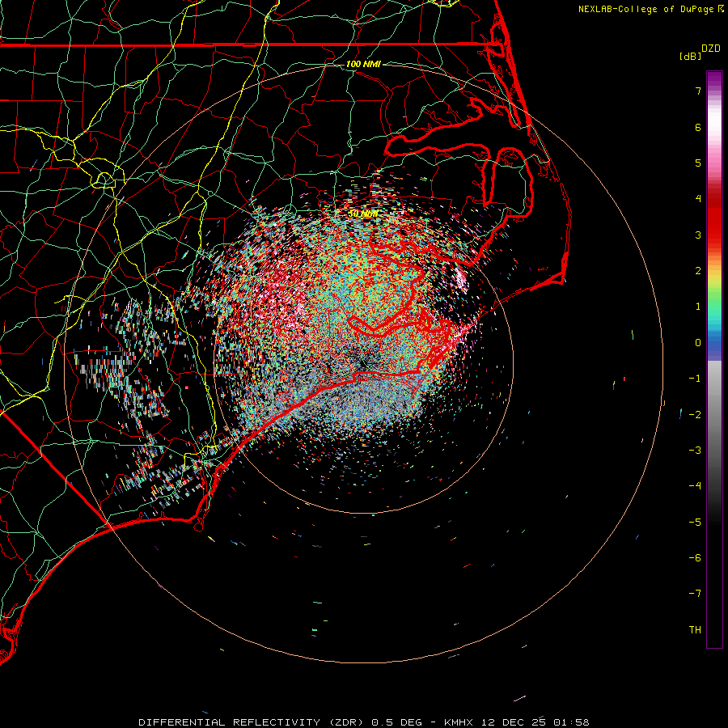Image resolution: width=728 pixels, height=728 pixels.
Task: Click the 7 value on the color scale
Action: click(698, 91)
